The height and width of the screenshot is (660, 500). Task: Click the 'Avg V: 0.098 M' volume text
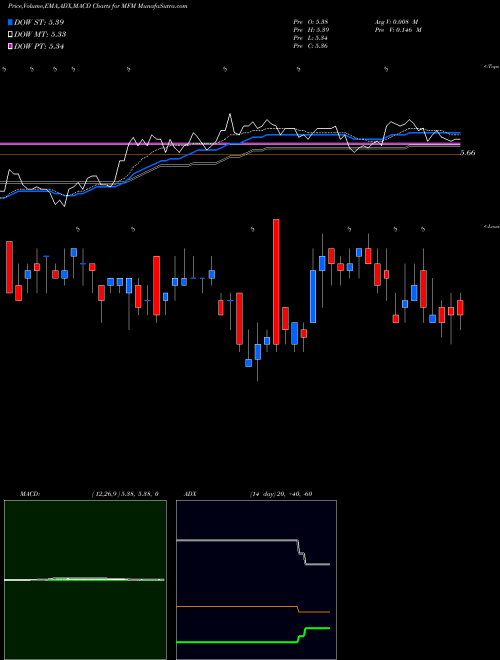coord(397,22)
